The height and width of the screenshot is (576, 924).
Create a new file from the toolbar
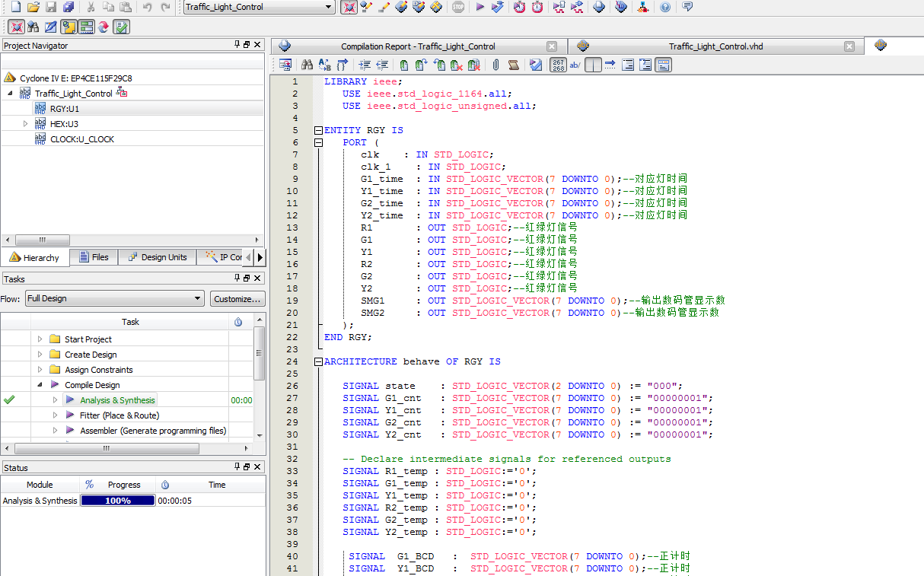(15, 7)
